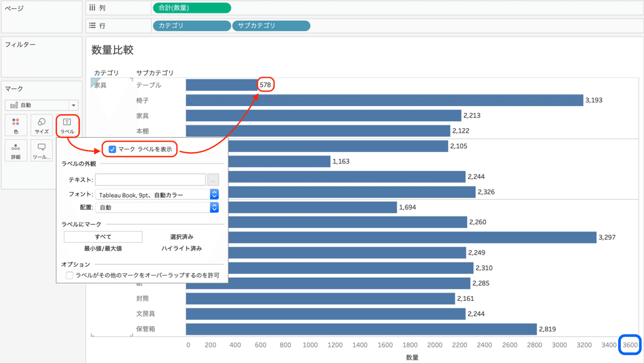This screenshot has height=363, width=644.
Task: Open the mark type 自動 dropdown
Action: pyautogui.click(x=74, y=105)
